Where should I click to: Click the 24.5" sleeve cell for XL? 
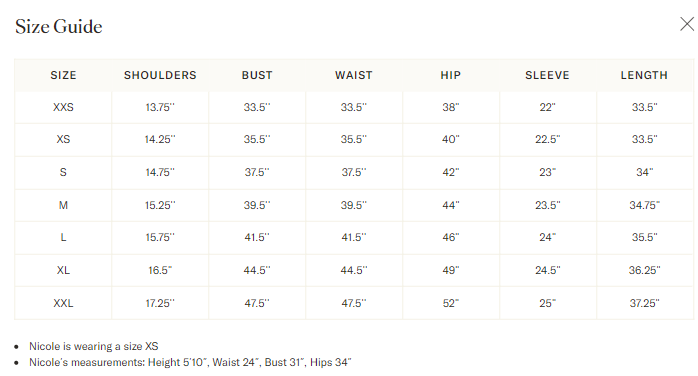click(x=548, y=271)
